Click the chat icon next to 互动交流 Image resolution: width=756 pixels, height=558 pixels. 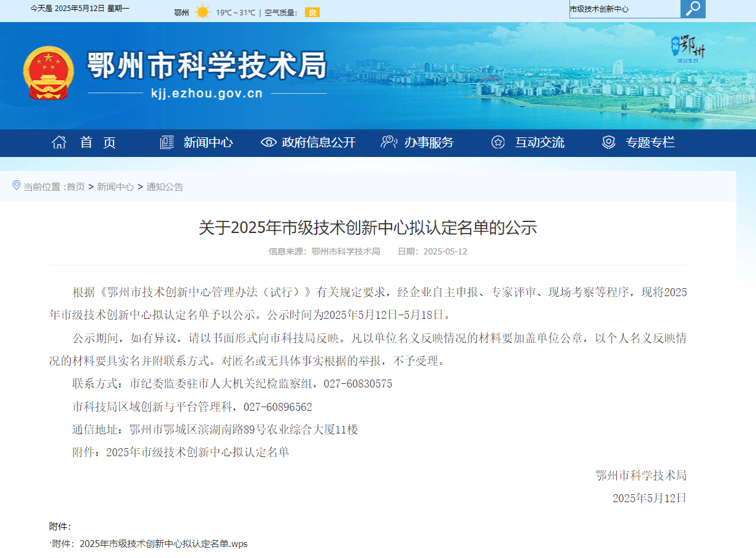point(497,142)
